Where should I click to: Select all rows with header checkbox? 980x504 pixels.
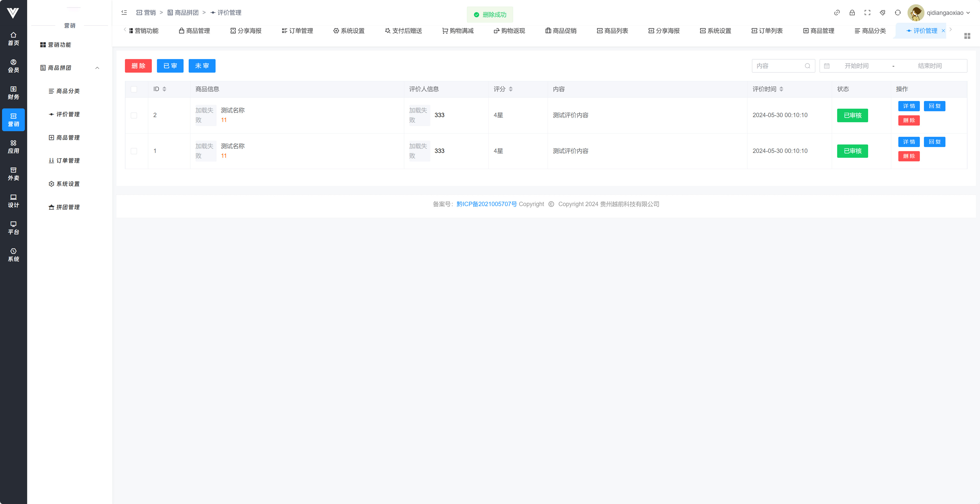pos(134,89)
